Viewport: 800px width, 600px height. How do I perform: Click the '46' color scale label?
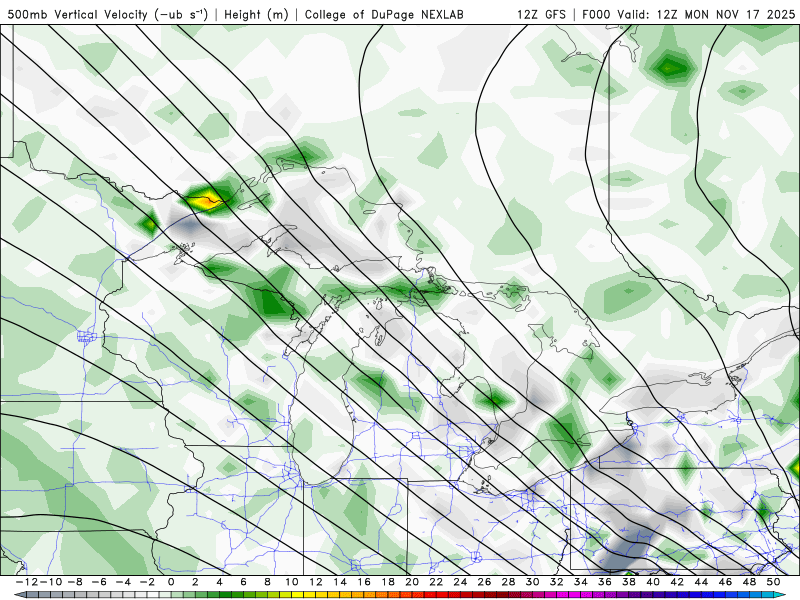click(x=725, y=582)
